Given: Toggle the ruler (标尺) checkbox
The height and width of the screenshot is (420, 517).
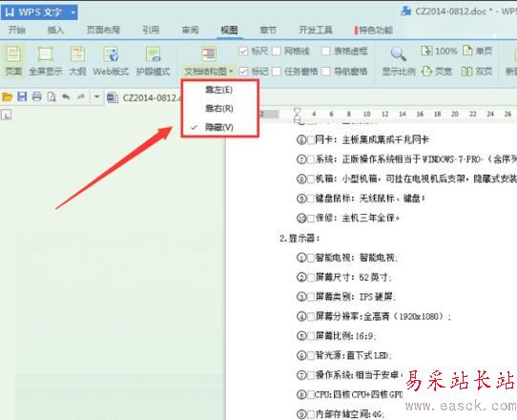Looking at the screenshot, I should [243, 51].
